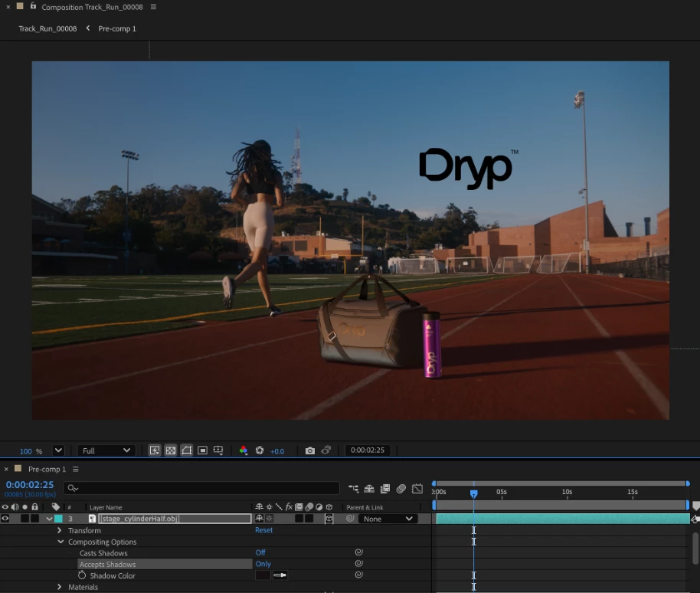Image resolution: width=700 pixels, height=593 pixels.
Task: Collapse the stage_cylinderHalf.obj layer twirl arrow
Action: click(x=49, y=519)
